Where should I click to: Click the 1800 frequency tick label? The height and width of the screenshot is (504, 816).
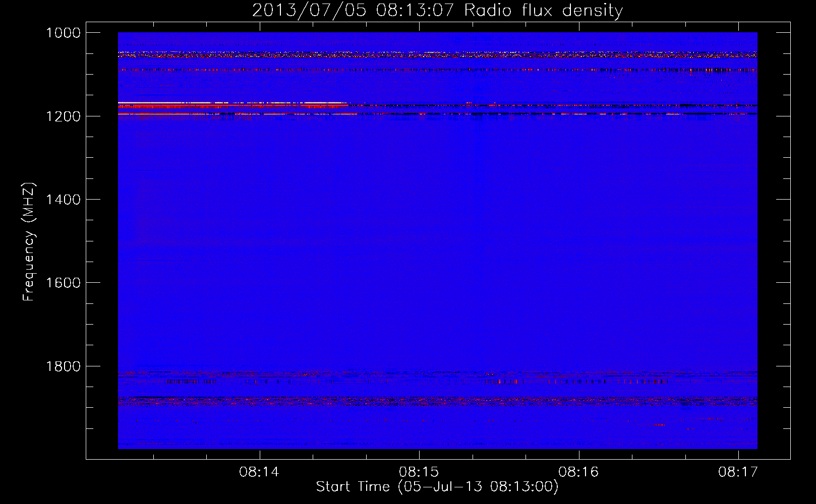63,366
